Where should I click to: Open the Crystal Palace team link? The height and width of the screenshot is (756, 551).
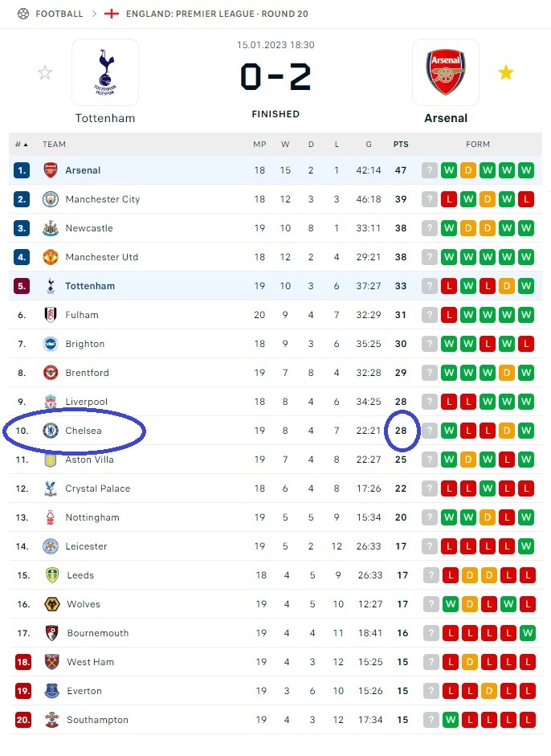tap(98, 488)
